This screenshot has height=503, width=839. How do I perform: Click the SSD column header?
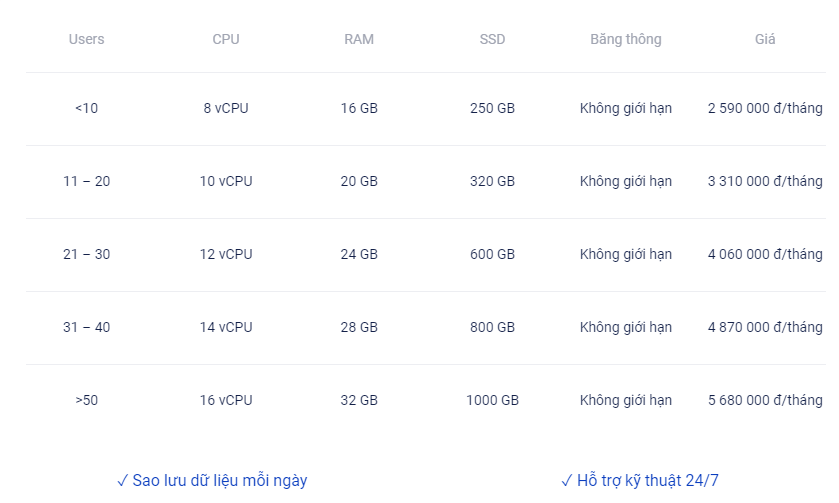492,39
